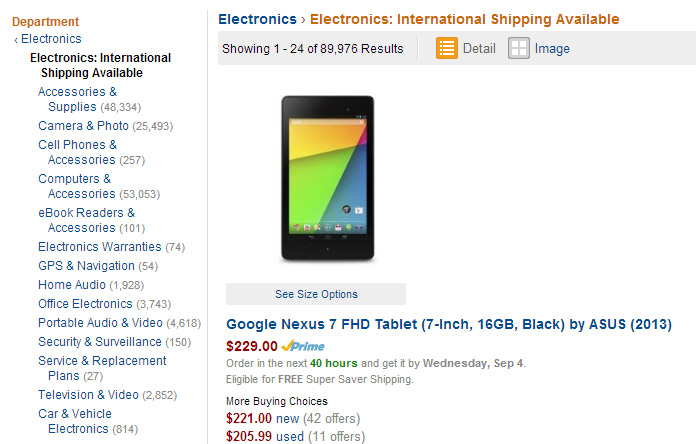The height and width of the screenshot is (444, 696).
Task: Select Portable Audio & Video category
Action: click(100, 323)
